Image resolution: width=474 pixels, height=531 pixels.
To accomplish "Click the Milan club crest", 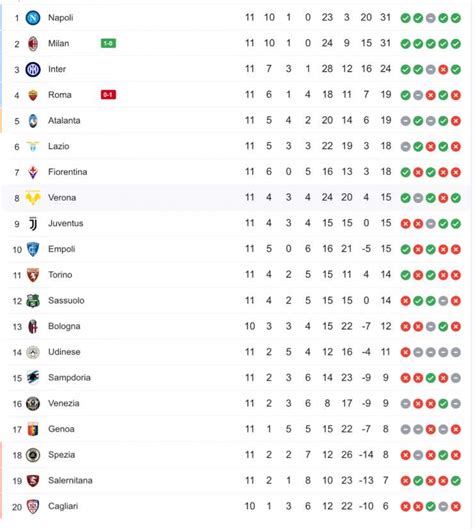I will tap(33, 43).
